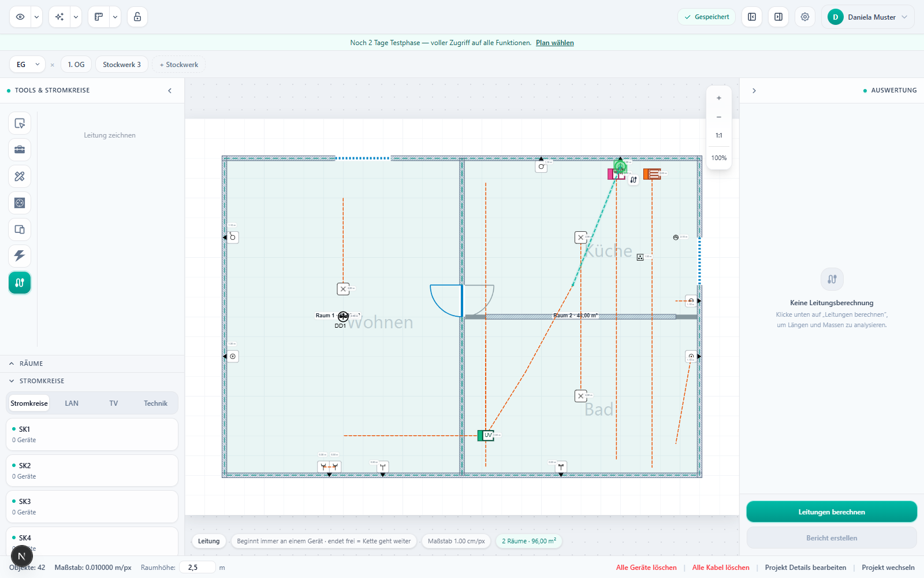Image resolution: width=924 pixels, height=578 pixels.
Task: Switch to the 1. OG floor tab
Action: click(x=76, y=64)
